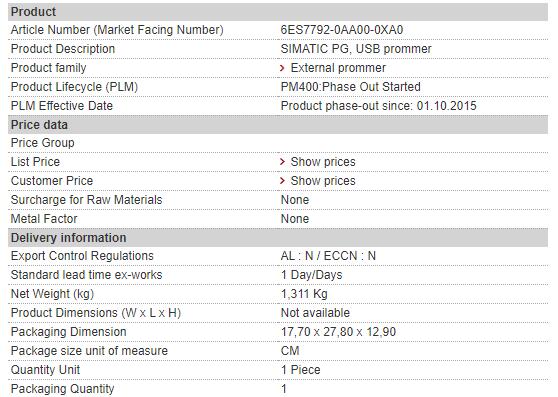Click the red arrow next to List Price's Show prices

click(283, 162)
